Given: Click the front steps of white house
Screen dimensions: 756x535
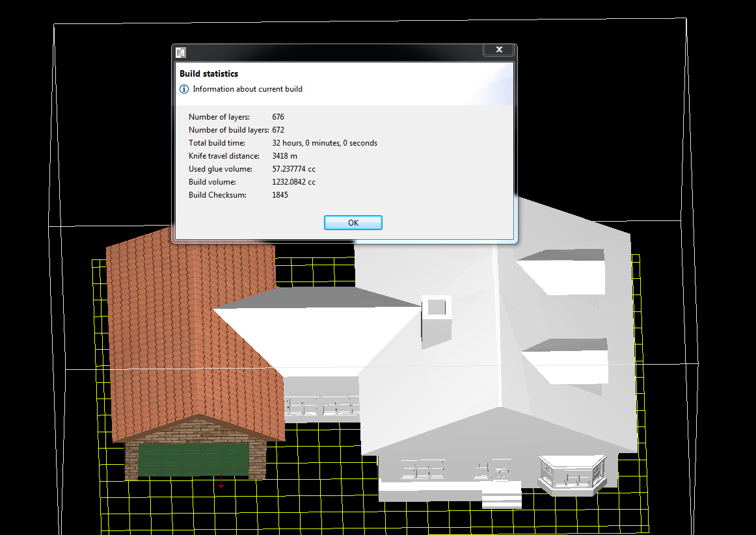Looking at the screenshot, I should (501, 499).
